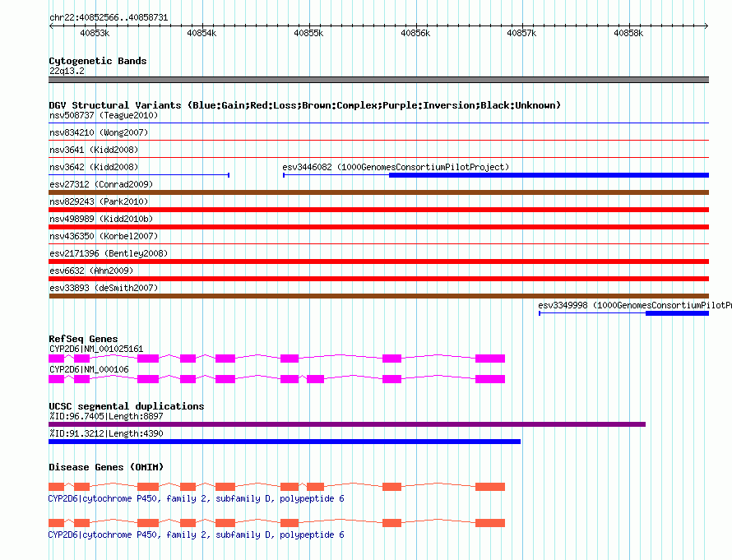Screen dimensions: 732x560
Task: Open variant esv33893 (deSmith2007) label
Action: 104,288
